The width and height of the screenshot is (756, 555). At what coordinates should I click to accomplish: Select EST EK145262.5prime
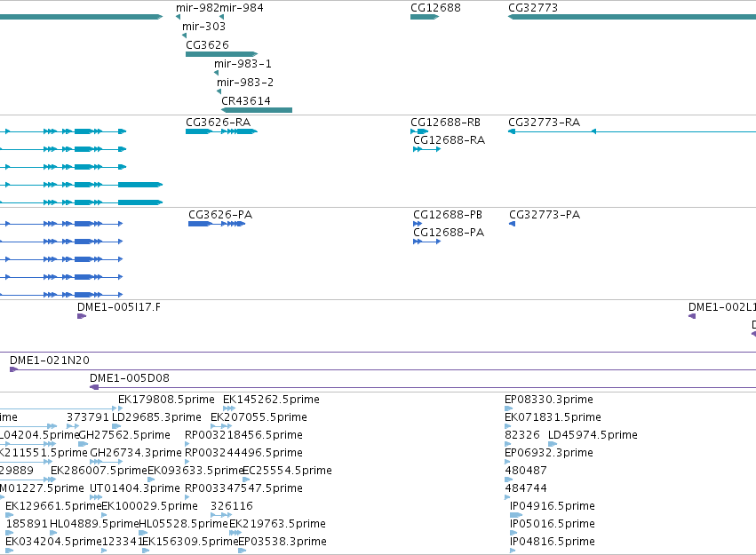(x=271, y=400)
